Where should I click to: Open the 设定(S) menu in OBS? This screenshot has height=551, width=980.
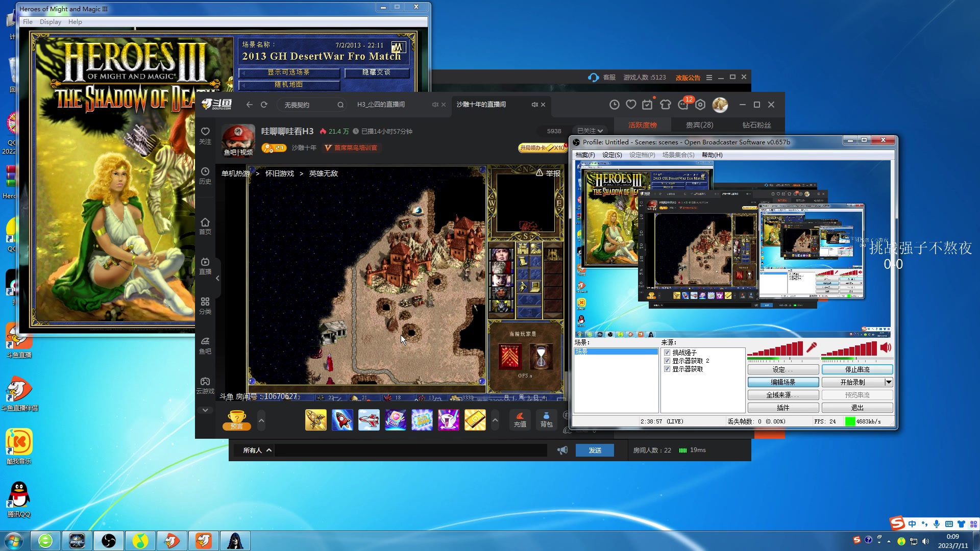coord(612,155)
